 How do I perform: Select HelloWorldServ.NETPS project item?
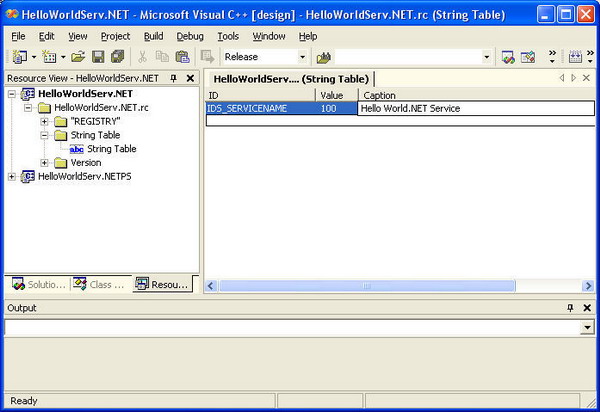point(85,176)
